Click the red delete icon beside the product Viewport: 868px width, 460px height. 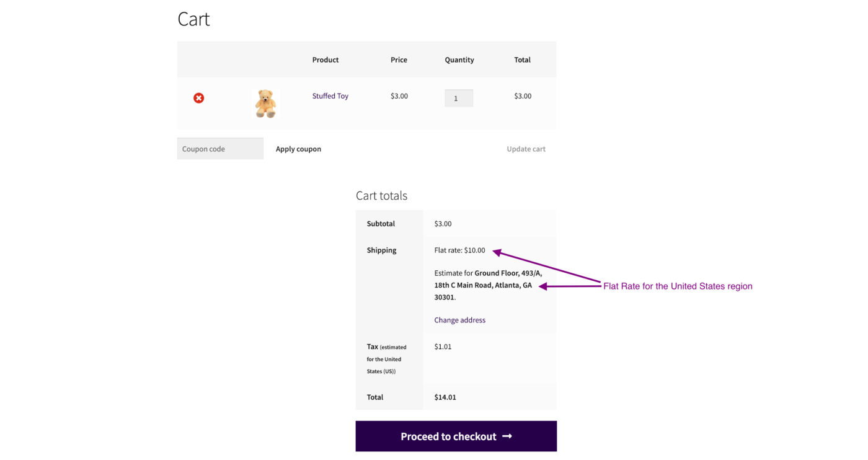click(x=198, y=98)
